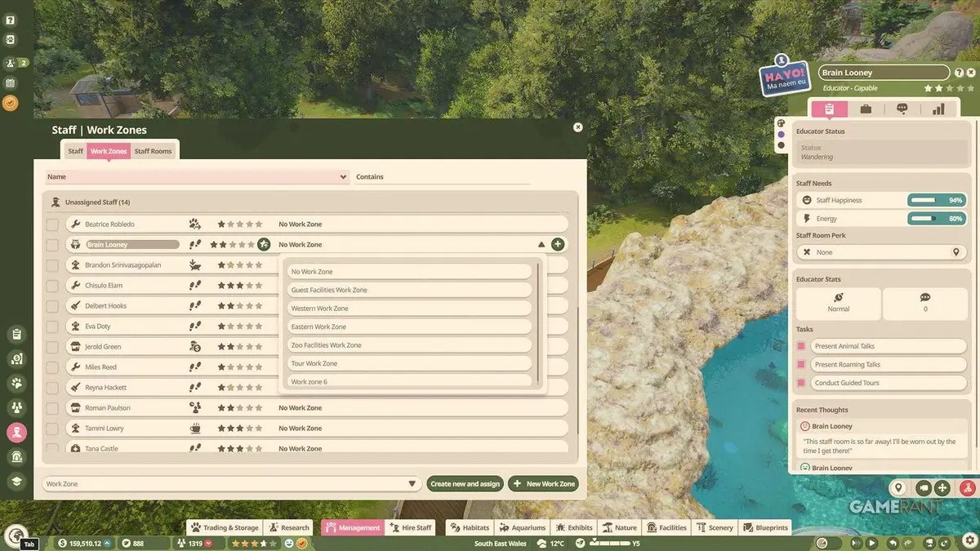Open the Animals paw icon in left sidebar
980x551 pixels.
[16, 383]
